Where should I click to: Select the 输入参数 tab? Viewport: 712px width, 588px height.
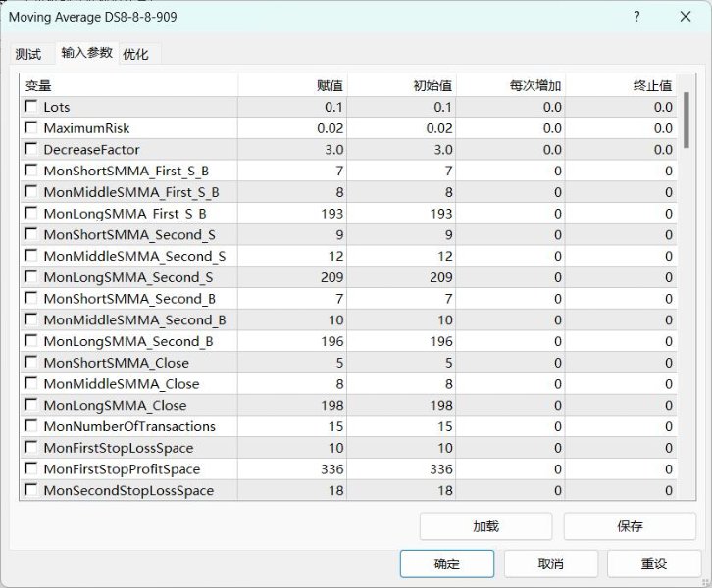pos(86,53)
